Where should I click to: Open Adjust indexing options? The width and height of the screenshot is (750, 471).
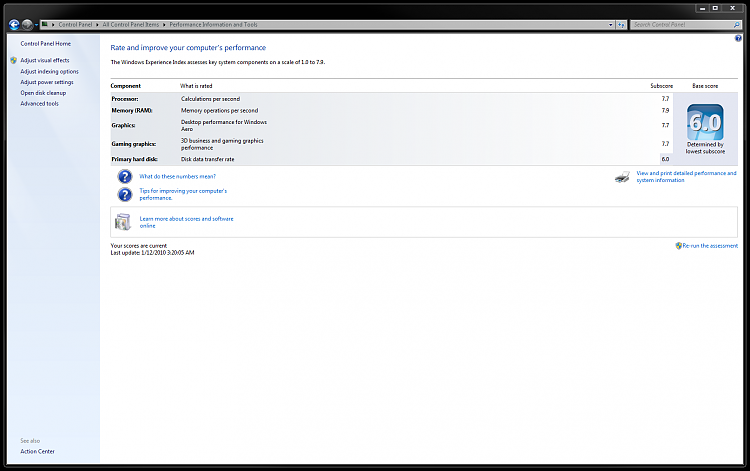[49, 71]
